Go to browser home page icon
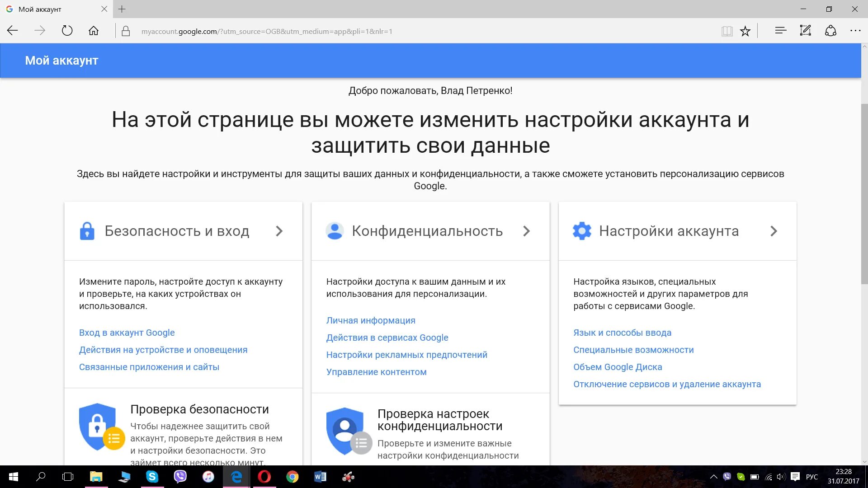868x488 pixels. click(x=94, y=31)
